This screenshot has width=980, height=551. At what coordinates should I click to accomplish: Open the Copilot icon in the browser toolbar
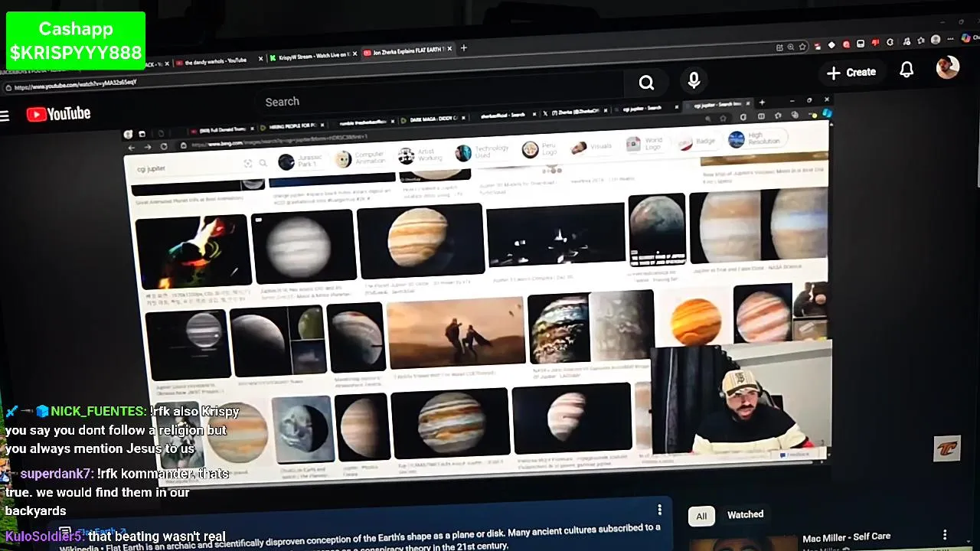pos(966,38)
